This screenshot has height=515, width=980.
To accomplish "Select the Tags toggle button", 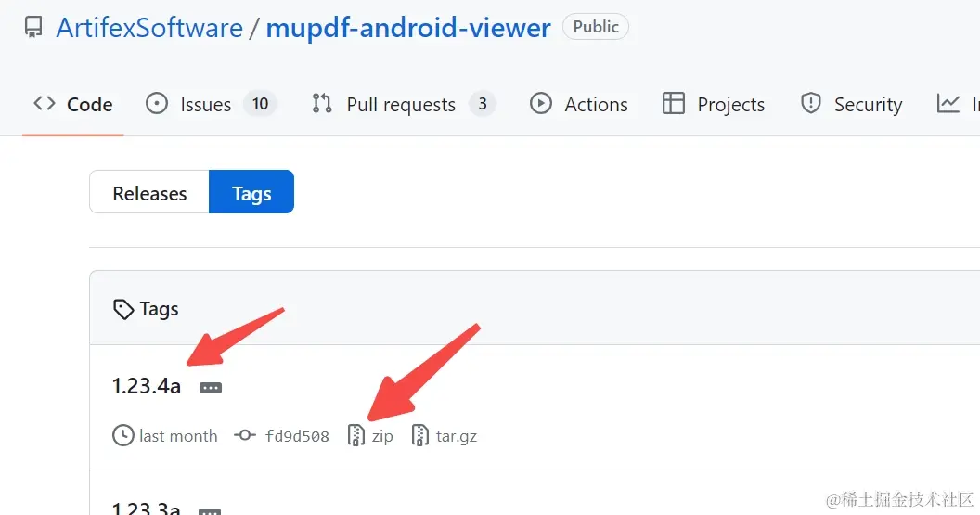I will click(251, 192).
